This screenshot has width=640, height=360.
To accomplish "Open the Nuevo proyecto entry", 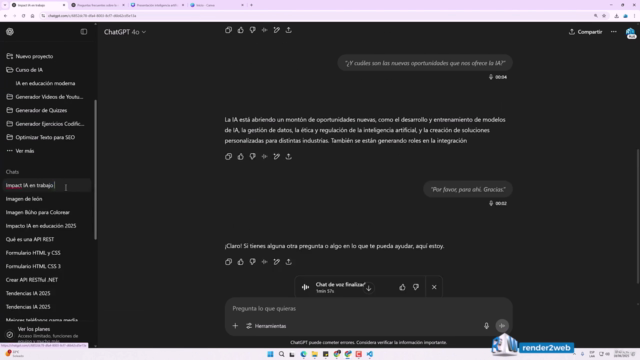I will (34, 56).
